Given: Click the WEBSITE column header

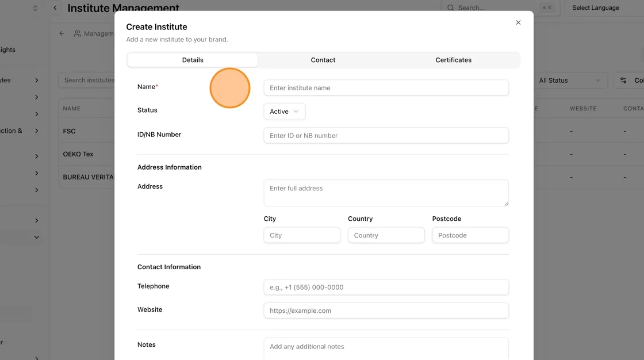Looking at the screenshot, I should point(583,109).
